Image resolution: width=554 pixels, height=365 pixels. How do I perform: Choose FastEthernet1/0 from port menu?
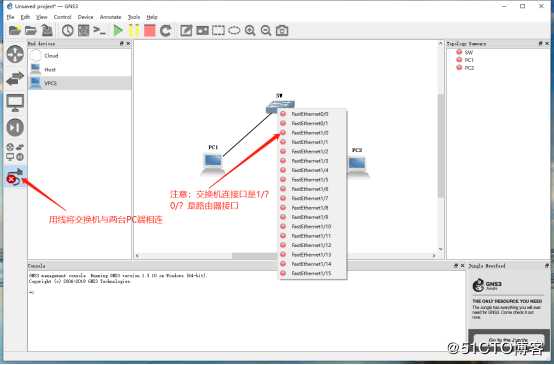point(313,133)
